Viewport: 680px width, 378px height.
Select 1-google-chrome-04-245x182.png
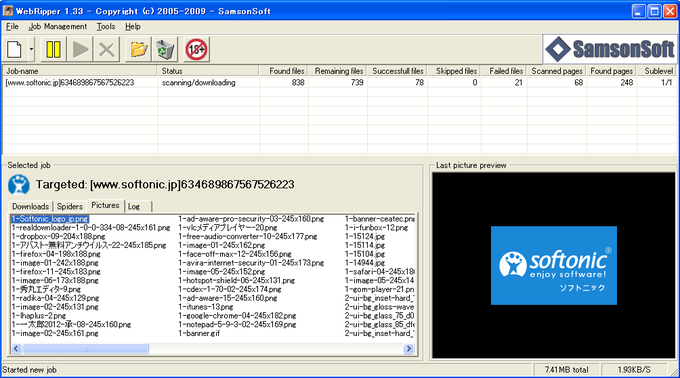click(x=237, y=316)
